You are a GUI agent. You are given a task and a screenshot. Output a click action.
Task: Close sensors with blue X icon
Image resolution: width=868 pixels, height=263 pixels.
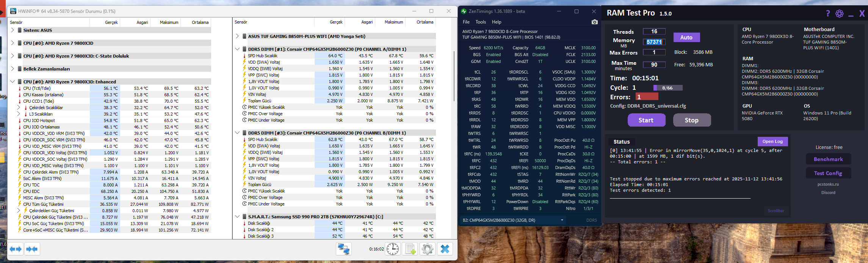tap(445, 249)
